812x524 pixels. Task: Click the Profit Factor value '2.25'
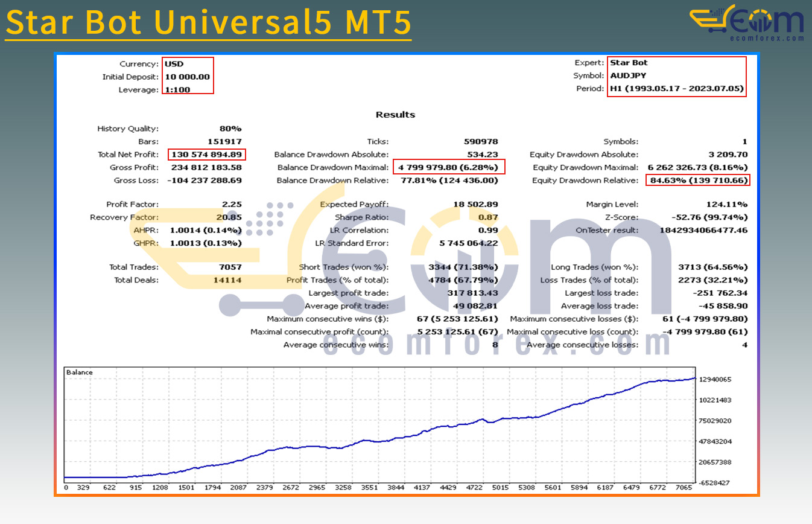[232, 205]
